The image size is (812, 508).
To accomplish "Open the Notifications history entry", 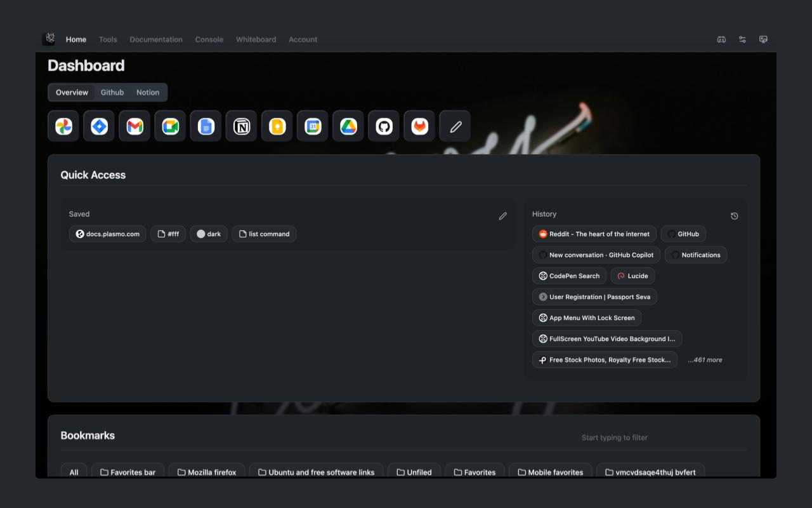I will tap(696, 255).
